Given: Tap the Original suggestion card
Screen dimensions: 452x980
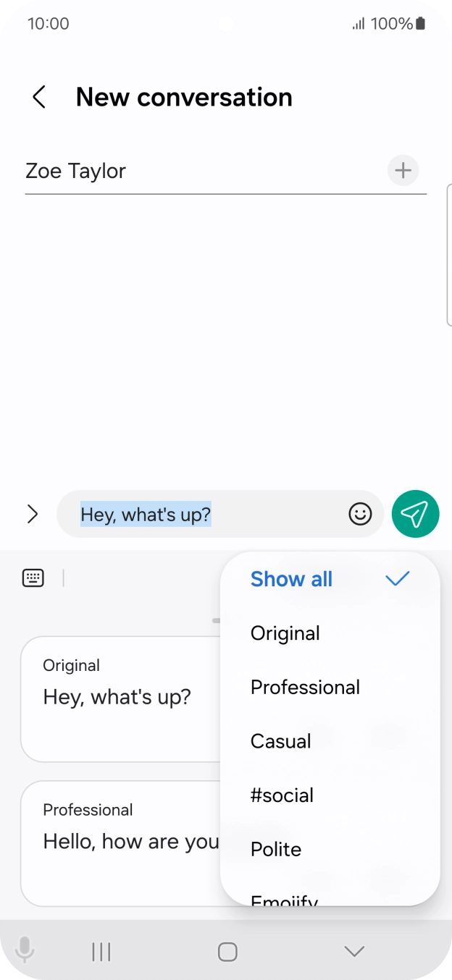Looking at the screenshot, I should tap(120, 699).
